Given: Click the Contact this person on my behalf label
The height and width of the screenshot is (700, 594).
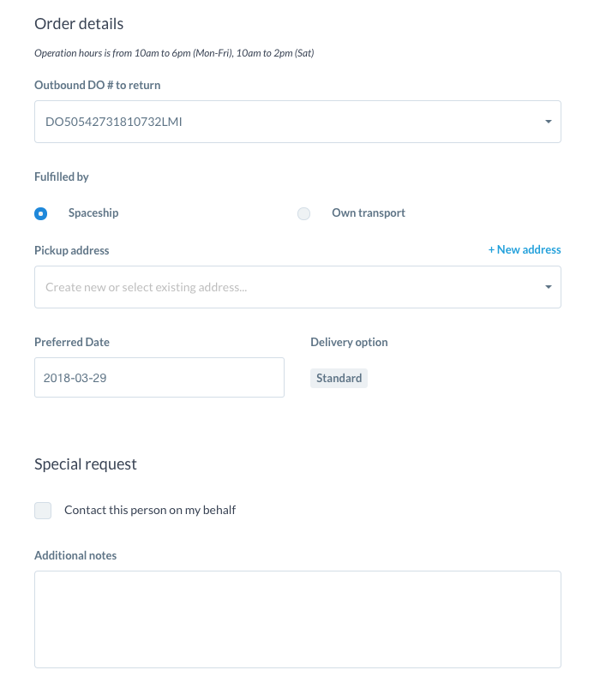Looking at the screenshot, I should 150,510.
